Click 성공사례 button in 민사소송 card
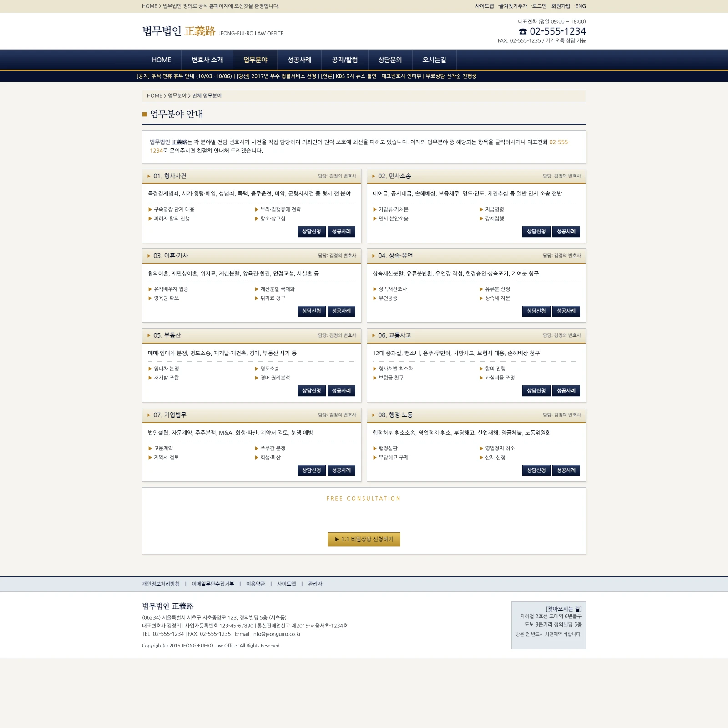Image resolution: width=728 pixels, height=728 pixels. tap(566, 232)
